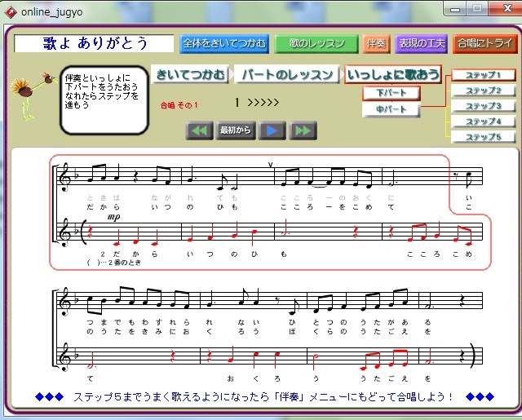Choose the 下パート button
This screenshot has width=522, height=420.
click(x=391, y=93)
